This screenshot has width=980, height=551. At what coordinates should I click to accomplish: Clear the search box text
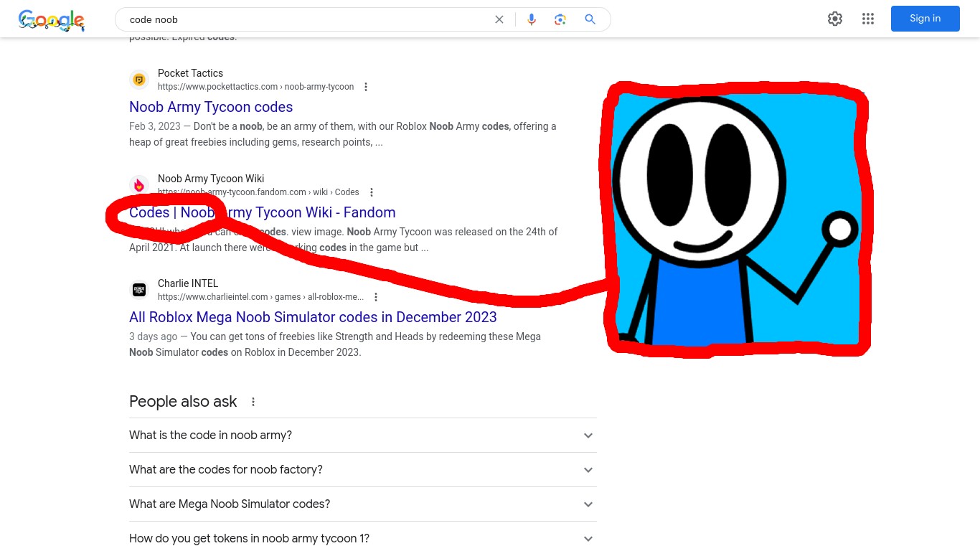coord(499,19)
